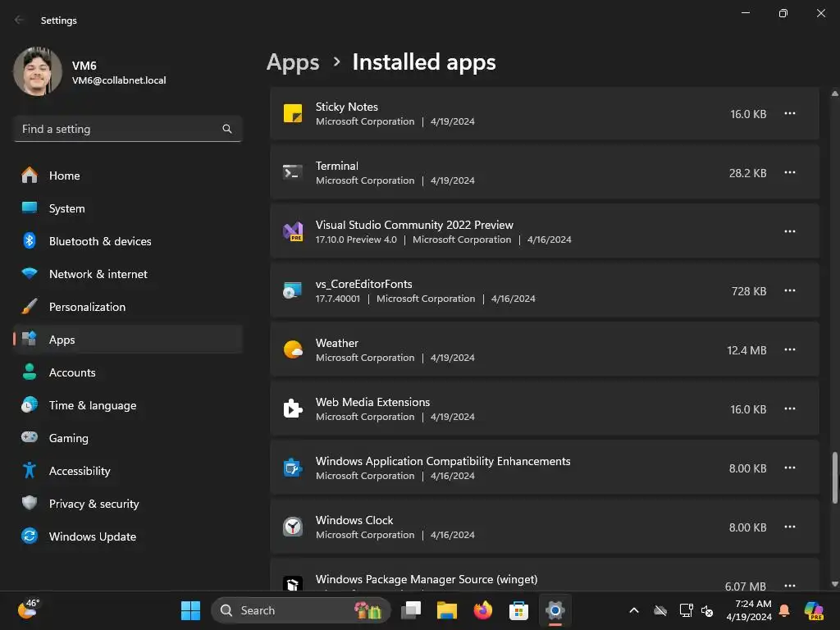
Task: Open the System settings page
Action: [66, 208]
